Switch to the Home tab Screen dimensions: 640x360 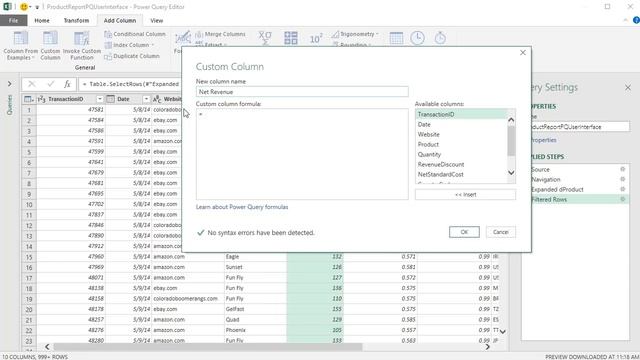coord(42,20)
